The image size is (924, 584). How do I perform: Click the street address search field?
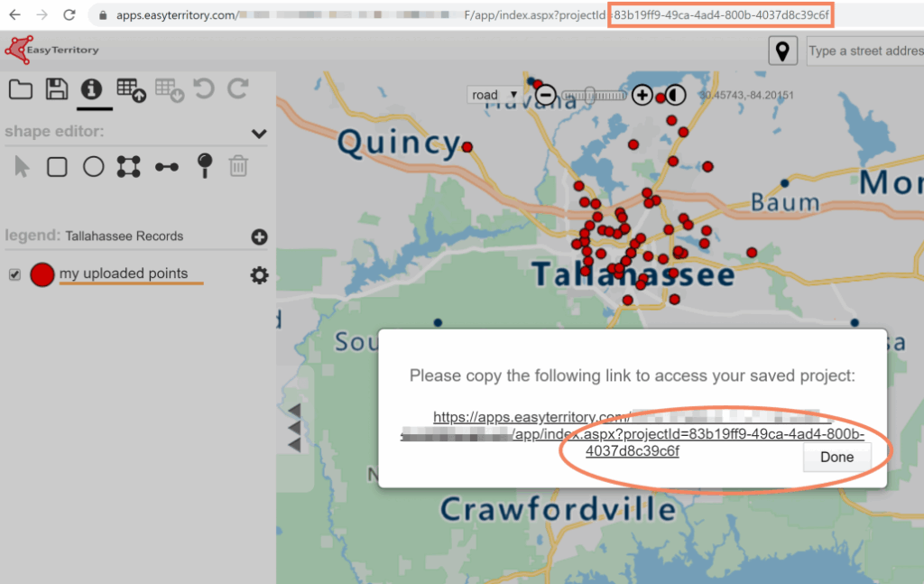[864, 51]
